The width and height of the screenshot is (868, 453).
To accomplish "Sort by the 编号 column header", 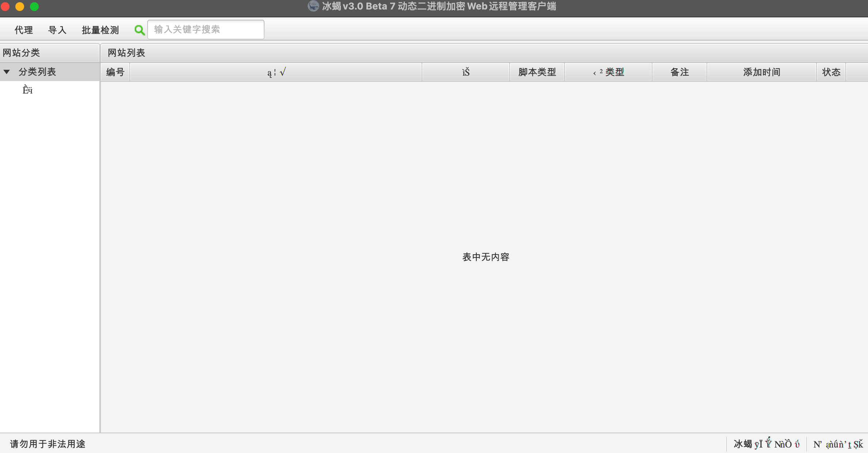I will coord(115,72).
